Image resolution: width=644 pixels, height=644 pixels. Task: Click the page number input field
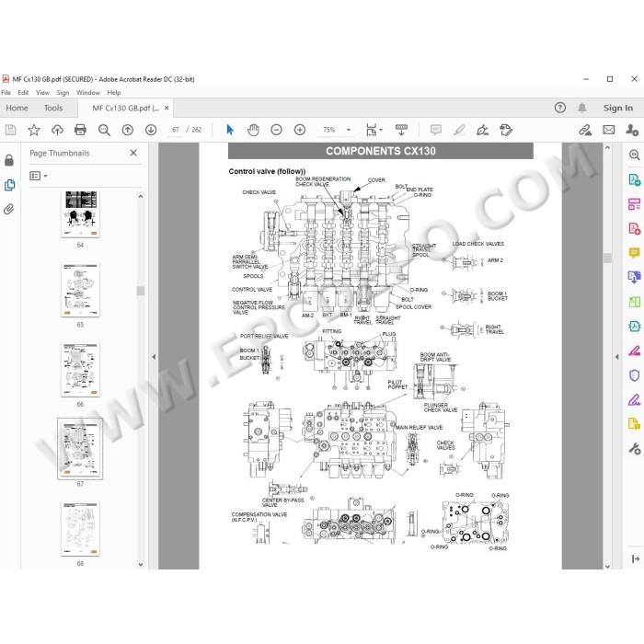pyautogui.click(x=176, y=130)
